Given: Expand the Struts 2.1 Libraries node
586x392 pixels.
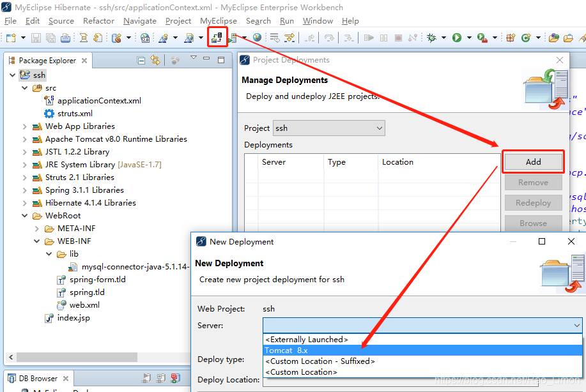Looking at the screenshot, I should tap(25, 177).
